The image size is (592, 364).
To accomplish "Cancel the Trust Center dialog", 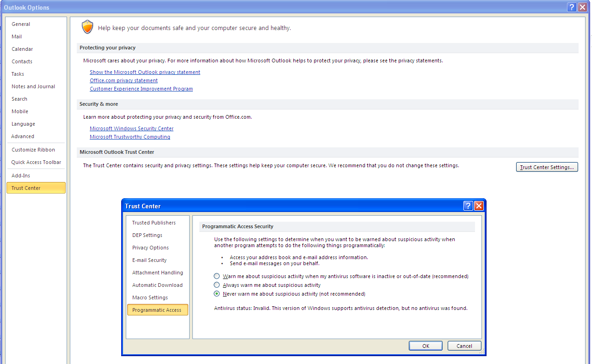I will 464,346.
